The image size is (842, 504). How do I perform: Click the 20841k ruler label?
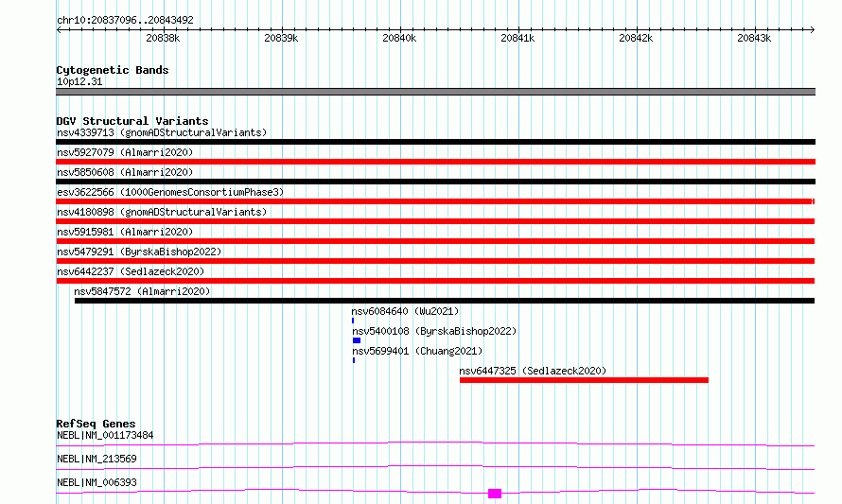(x=517, y=38)
